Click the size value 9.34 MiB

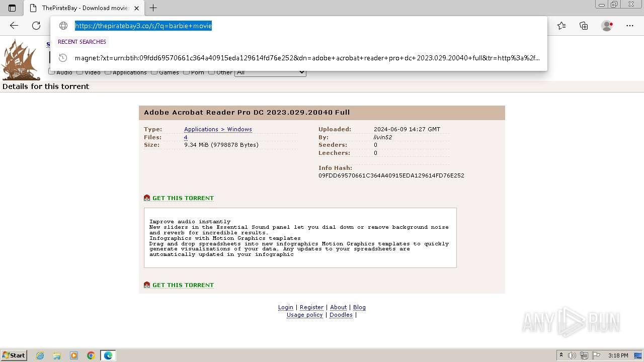pos(221,145)
